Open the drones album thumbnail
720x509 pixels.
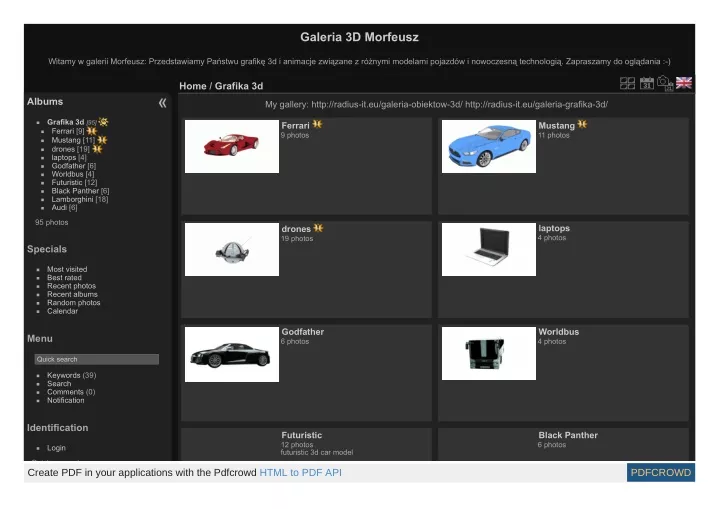click(232, 249)
